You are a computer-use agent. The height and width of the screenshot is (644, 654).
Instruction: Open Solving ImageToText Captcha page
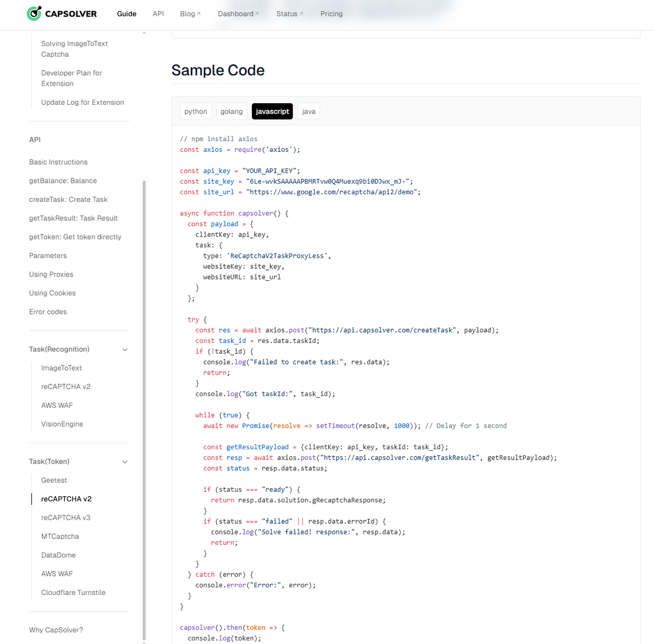(x=75, y=49)
